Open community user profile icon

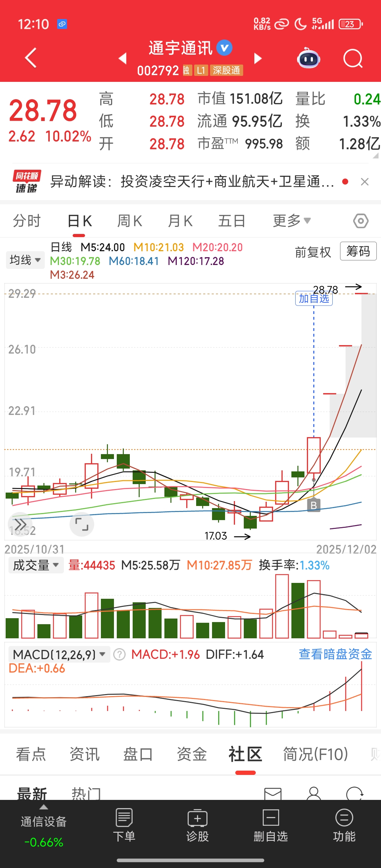tap(314, 794)
